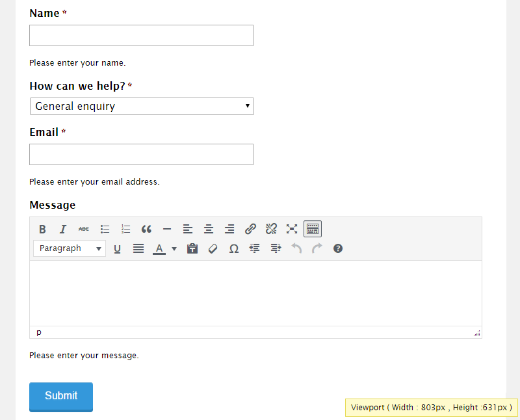Apply italic formatting icon
This screenshot has height=420, width=520.
(63, 229)
